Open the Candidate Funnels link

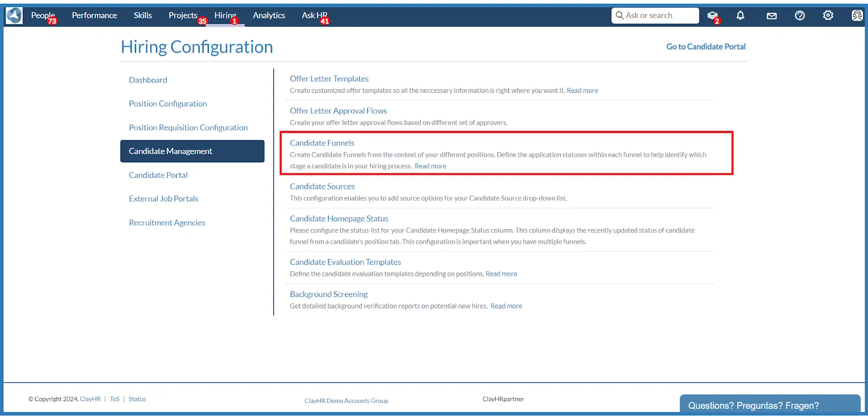322,143
